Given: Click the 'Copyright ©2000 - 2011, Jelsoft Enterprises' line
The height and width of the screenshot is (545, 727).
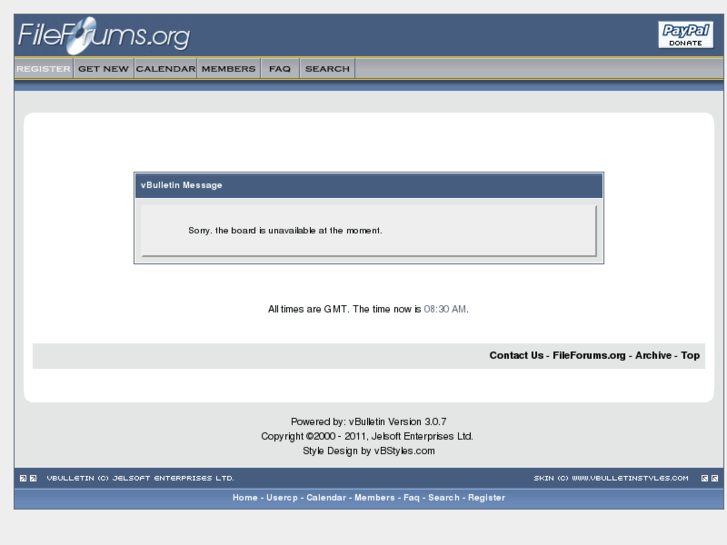Looking at the screenshot, I should point(367,436).
